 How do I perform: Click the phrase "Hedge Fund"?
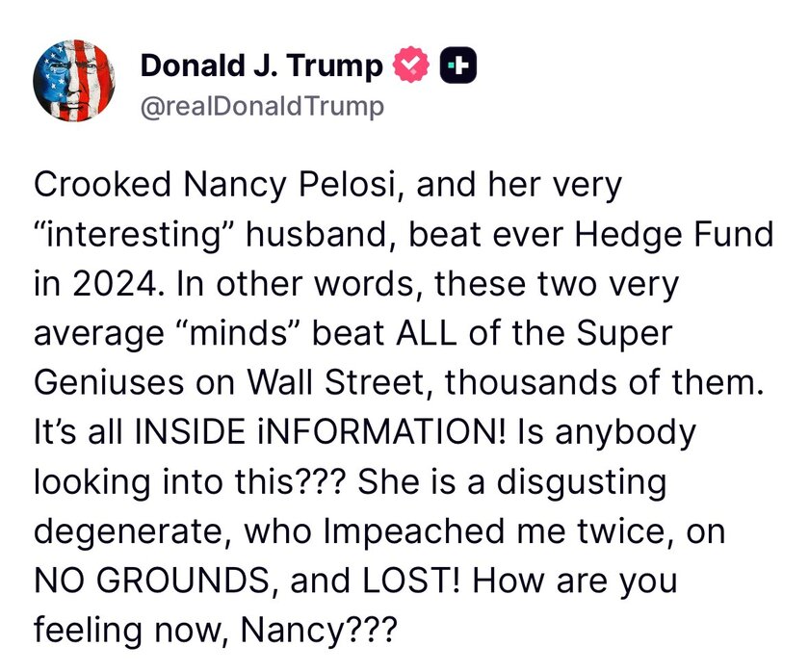click(x=674, y=234)
